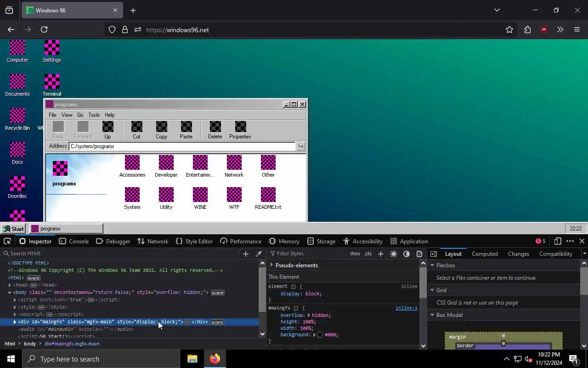Click the error count badge
The height and width of the screenshot is (368, 588).
pyautogui.click(x=540, y=241)
